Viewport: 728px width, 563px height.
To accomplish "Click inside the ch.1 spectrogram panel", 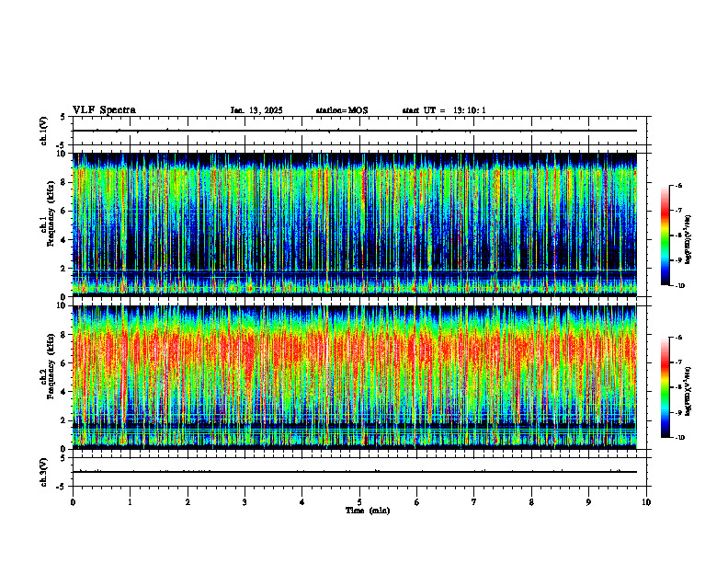I will pyautogui.click(x=355, y=224).
